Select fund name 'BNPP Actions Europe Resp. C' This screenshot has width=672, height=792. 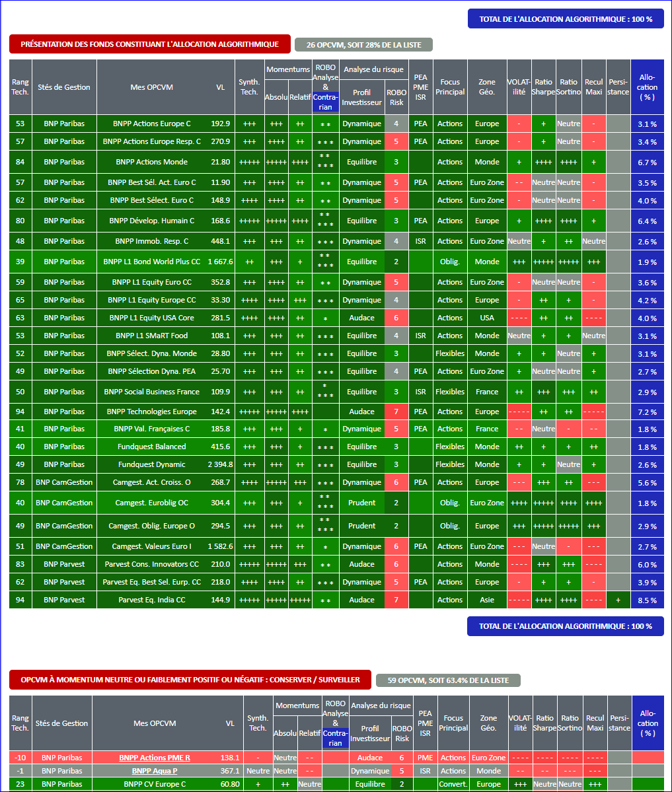152,141
